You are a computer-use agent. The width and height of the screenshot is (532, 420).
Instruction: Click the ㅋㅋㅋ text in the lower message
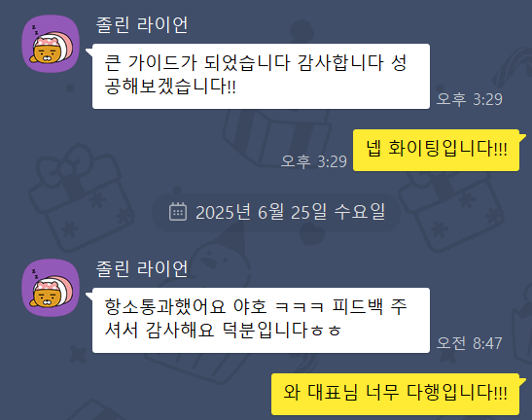[300, 307]
